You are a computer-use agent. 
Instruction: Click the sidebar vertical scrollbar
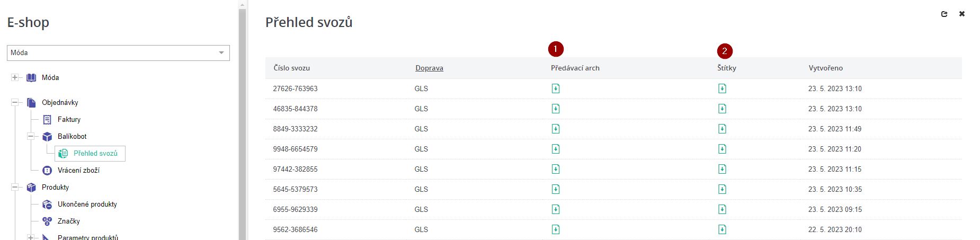click(x=243, y=122)
